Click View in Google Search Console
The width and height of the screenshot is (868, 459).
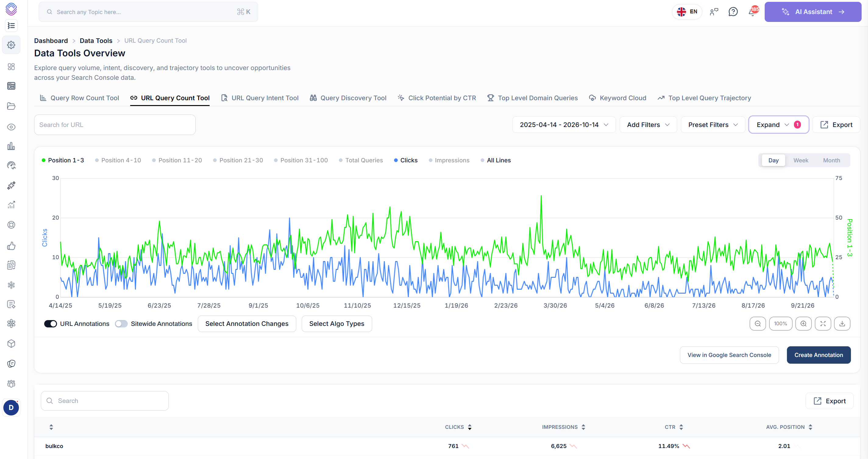(x=729, y=355)
